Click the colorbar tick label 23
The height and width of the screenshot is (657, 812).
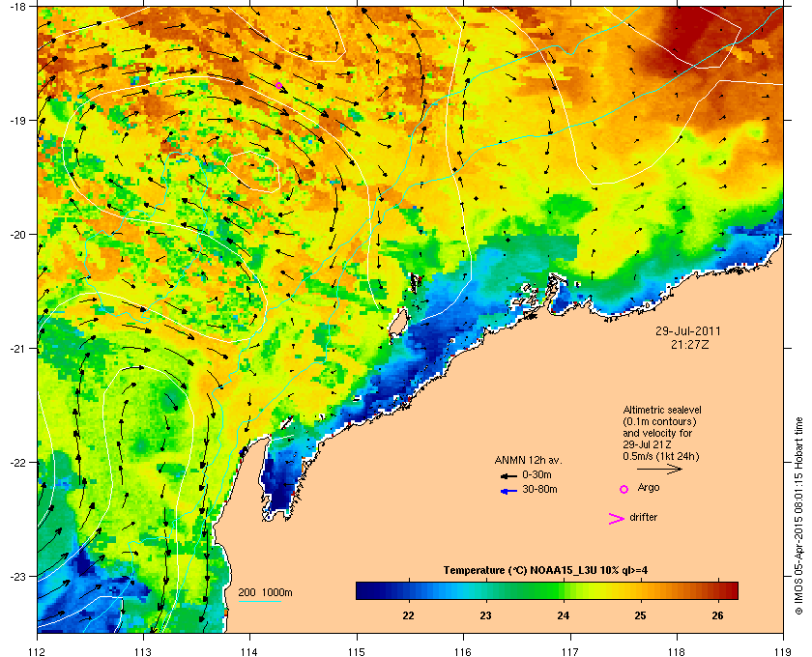tap(485, 615)
